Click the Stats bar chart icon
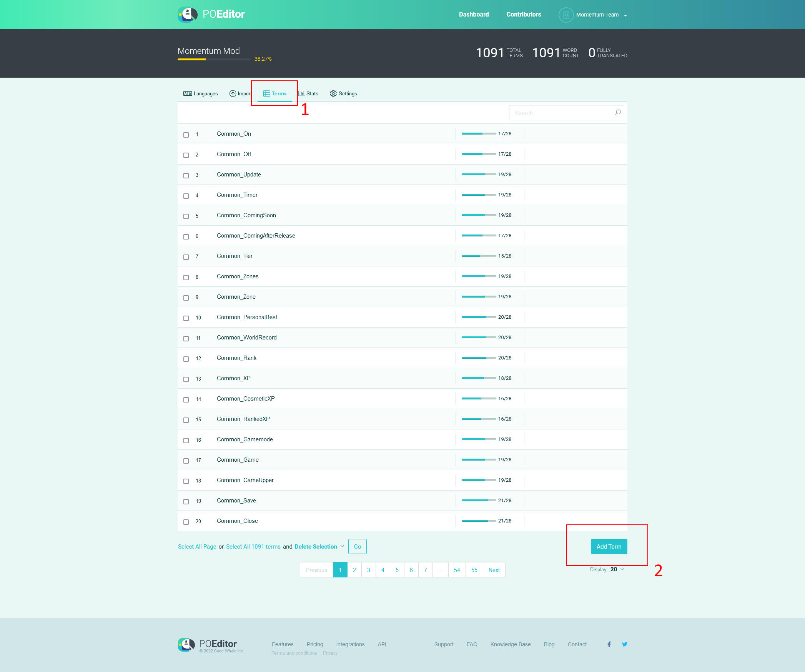The width and height of the screenshot is (805, 672). [301, 93]
